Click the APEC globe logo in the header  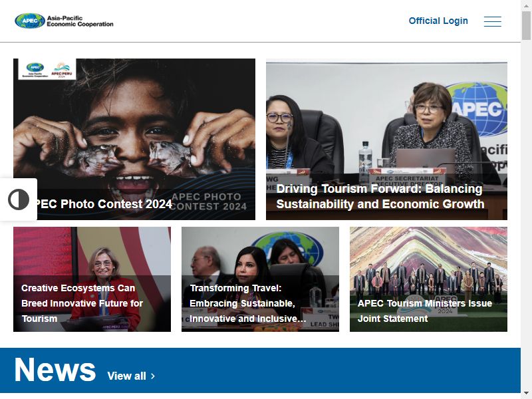[30, 21]
